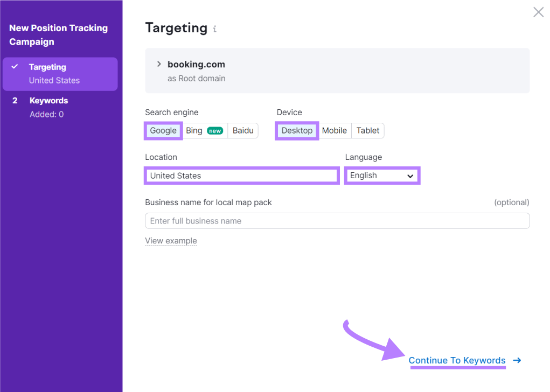Click the X in the top right corner
Image resolution: width=550 pixels, height=392 pixels.
coord(538,12)
